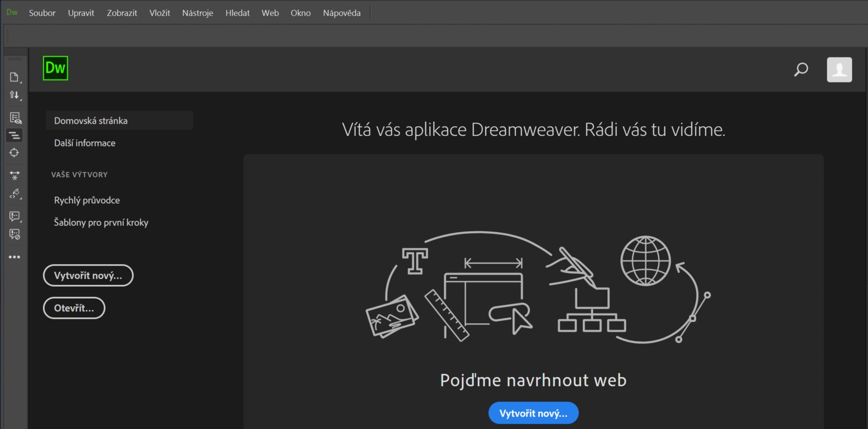
Task: Open the Dreamweaver home logo icon
Action: click(x=55, y=68)
